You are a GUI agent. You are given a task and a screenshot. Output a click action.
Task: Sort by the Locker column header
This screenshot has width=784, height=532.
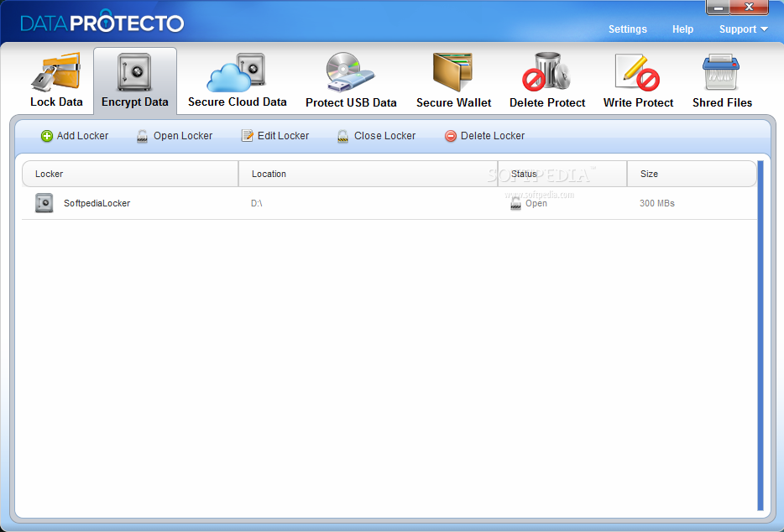130,174
